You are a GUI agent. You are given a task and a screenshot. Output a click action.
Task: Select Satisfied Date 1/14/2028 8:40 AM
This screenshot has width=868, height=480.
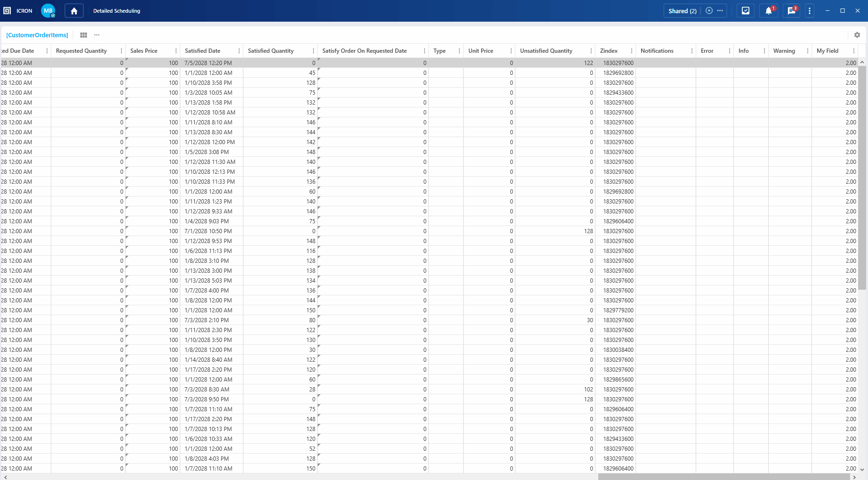point(211,360)
